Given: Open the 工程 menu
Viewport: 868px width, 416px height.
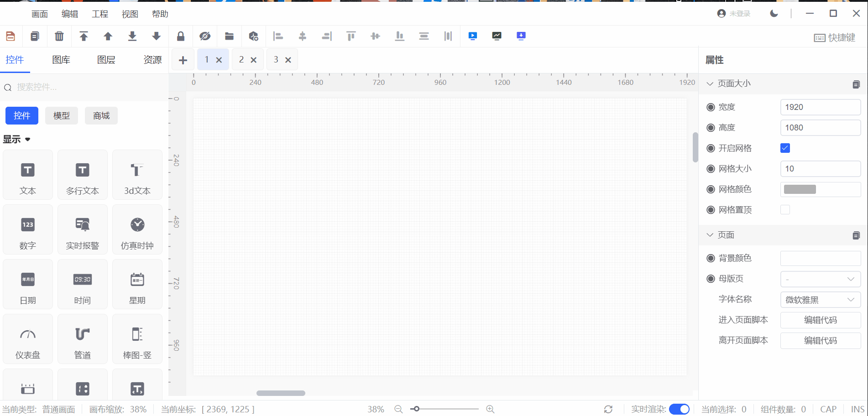Looking at the screenshot, I should coord(99,14).
